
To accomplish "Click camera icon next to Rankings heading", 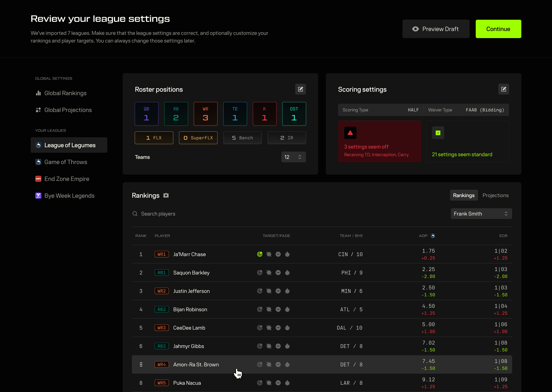I will pos(166,195).
